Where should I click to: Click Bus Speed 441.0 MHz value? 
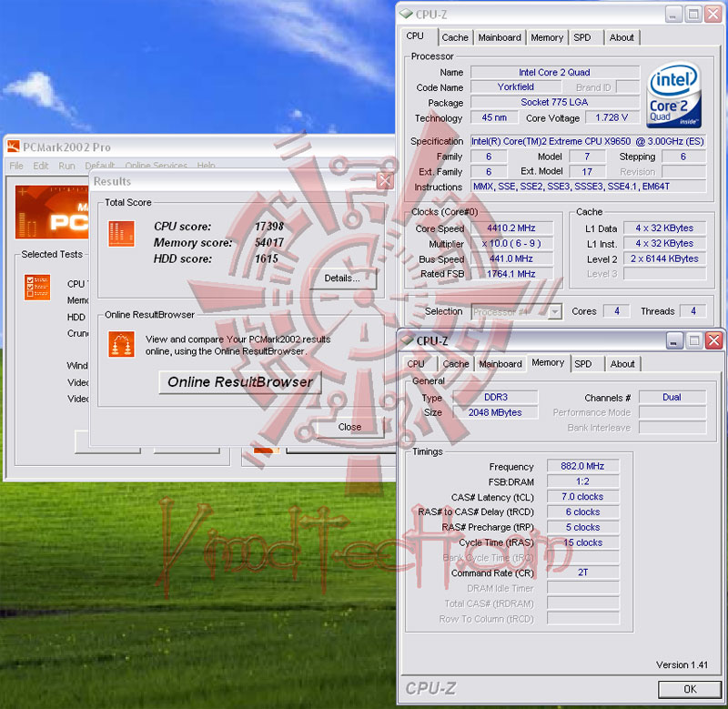(x=511, y=258)
